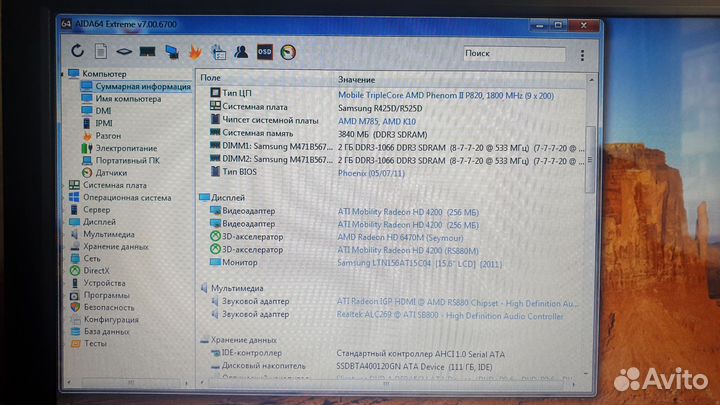720x405 pixels.
Task: Open ATI Mobility Radeon HD 4200 (RS880M) link
Action: click(x=408, y=251)
